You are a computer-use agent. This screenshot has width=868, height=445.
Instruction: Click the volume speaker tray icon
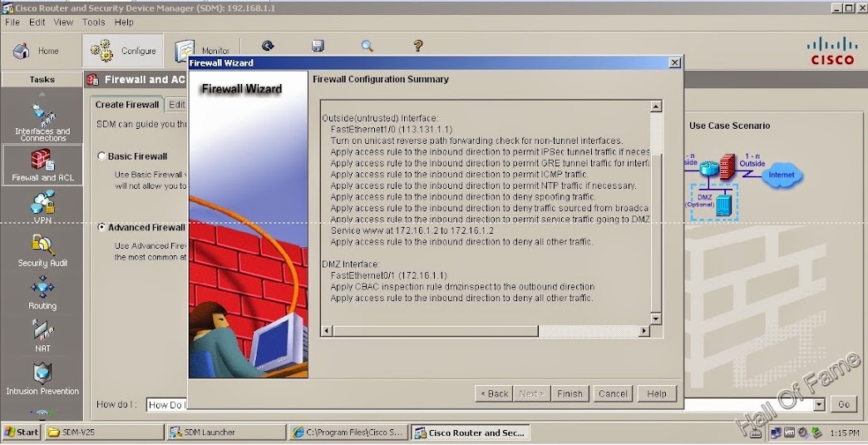pyautogui.click(x=802, y=433)
